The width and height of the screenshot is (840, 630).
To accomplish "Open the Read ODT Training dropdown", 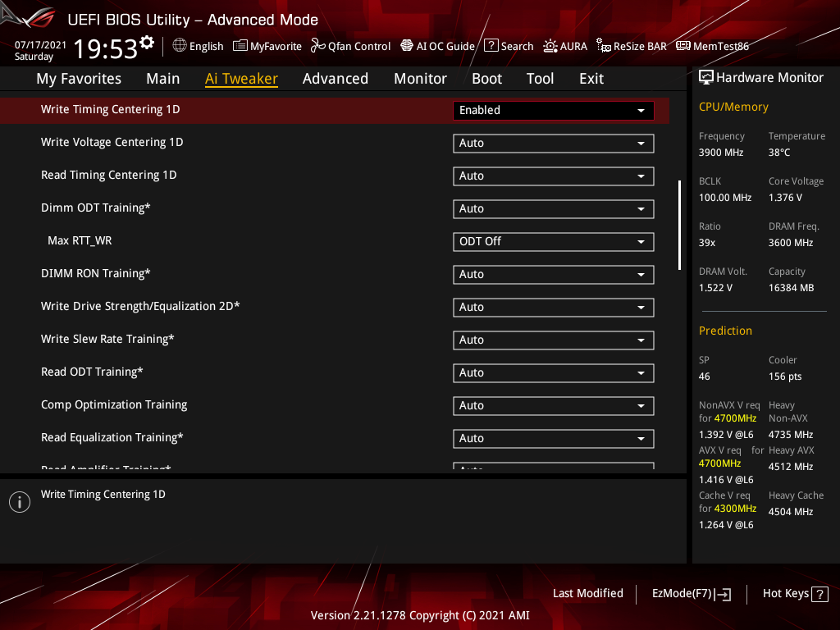I will (x=554, y=373).
